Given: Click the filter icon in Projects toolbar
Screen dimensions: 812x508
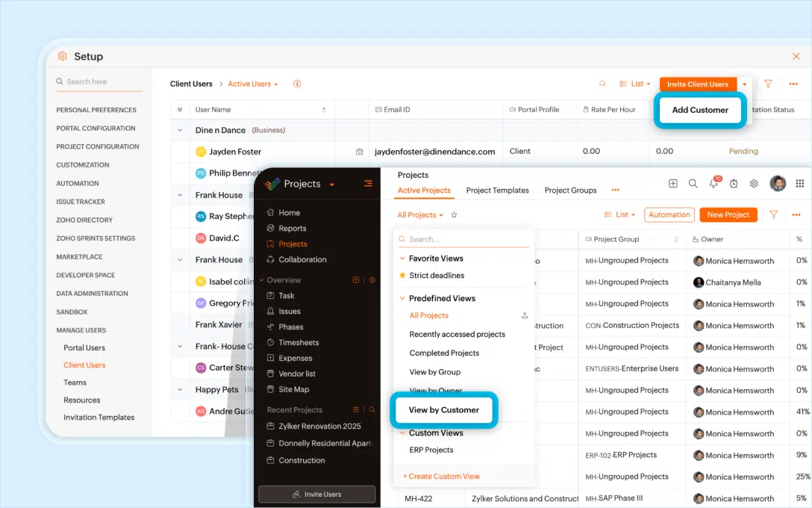Looking at the screenshot, I should [773, 214].
